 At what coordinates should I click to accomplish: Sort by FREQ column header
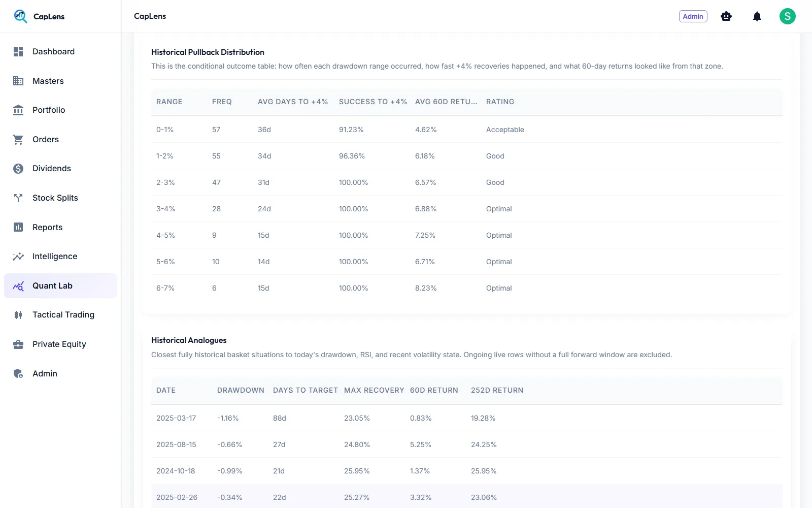(222, 102)
